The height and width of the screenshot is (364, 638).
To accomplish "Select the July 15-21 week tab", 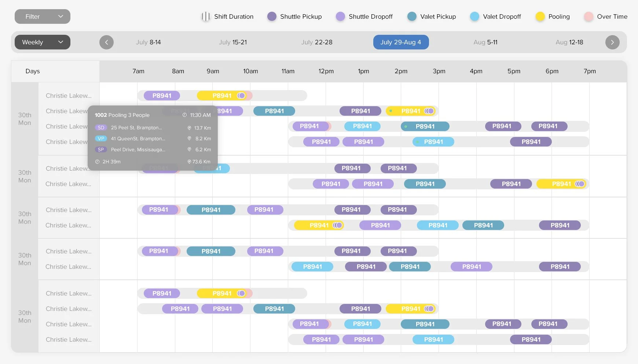I will tap(233, 42).
